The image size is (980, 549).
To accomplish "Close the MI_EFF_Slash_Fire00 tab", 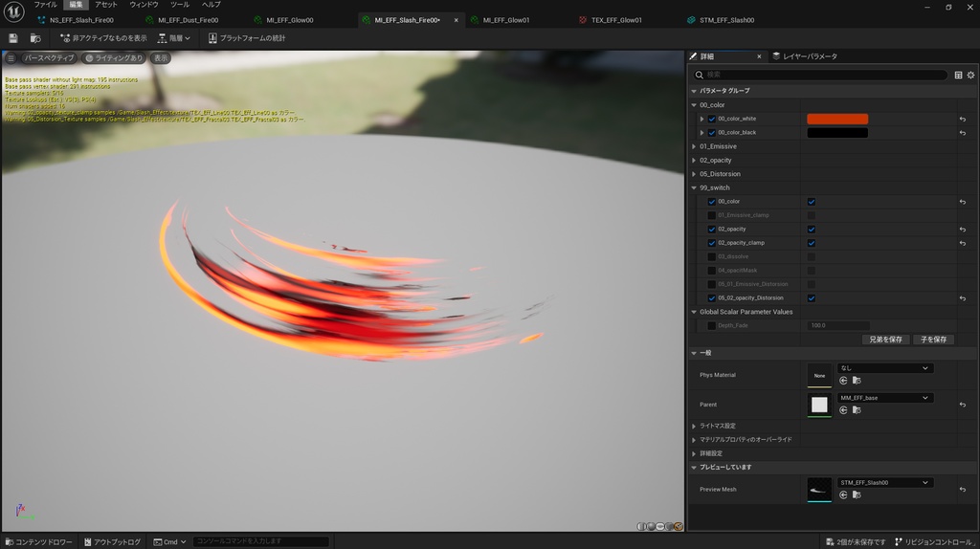I will coord(456,20).
